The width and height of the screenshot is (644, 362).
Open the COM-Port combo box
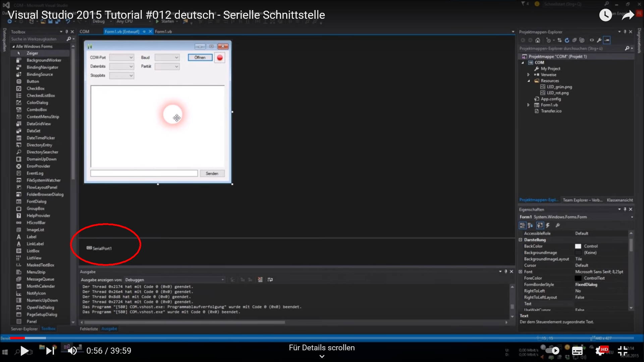(121, 58)
